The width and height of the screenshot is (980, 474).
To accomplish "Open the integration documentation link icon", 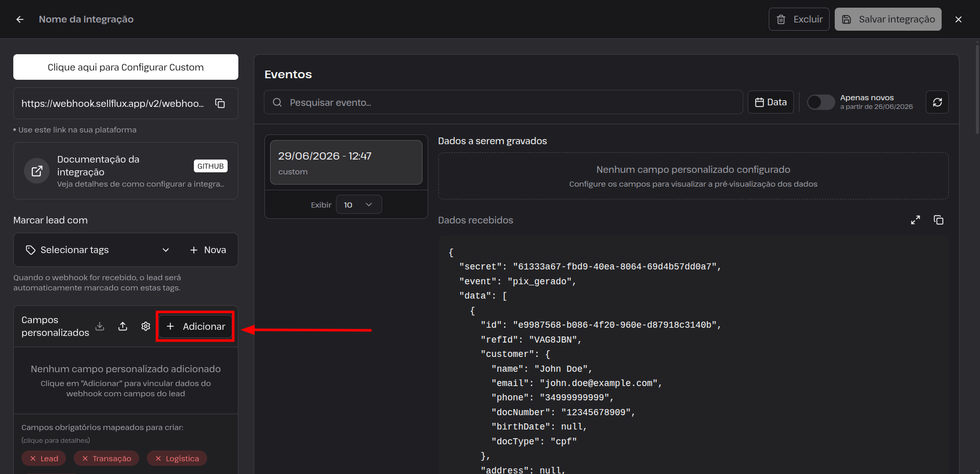I will [37, 171].
